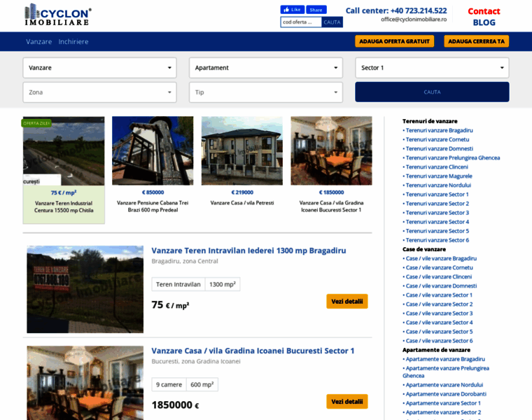Click the 'cod oferta' search field
The image size is (532, 420).
pyautogui.click(x=301, y=22)
